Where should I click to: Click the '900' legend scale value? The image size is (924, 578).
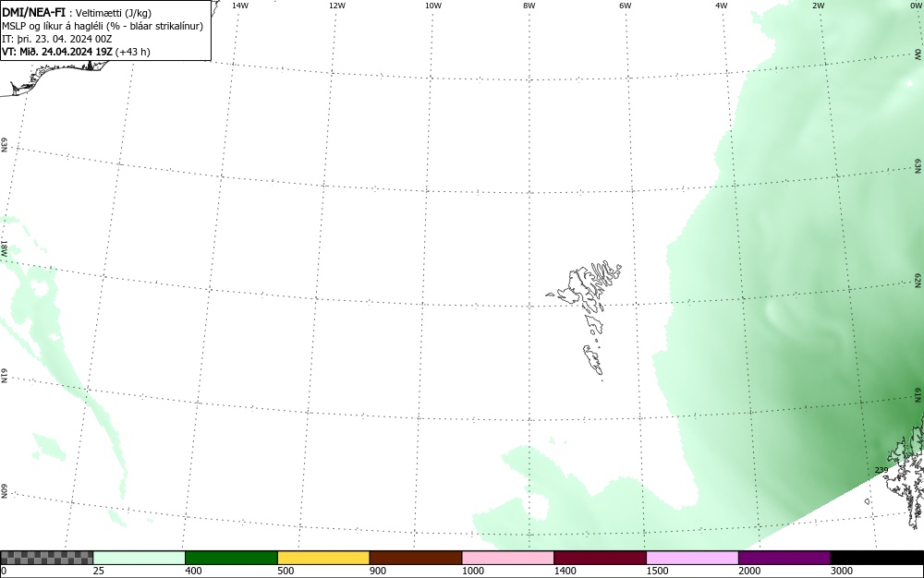378,571
